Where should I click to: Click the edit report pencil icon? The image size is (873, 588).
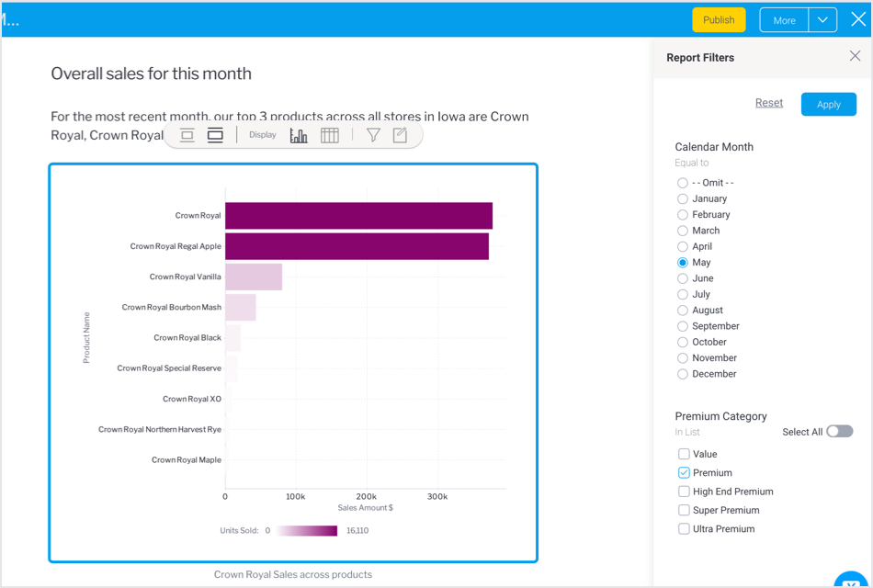(x=400, y=135)
